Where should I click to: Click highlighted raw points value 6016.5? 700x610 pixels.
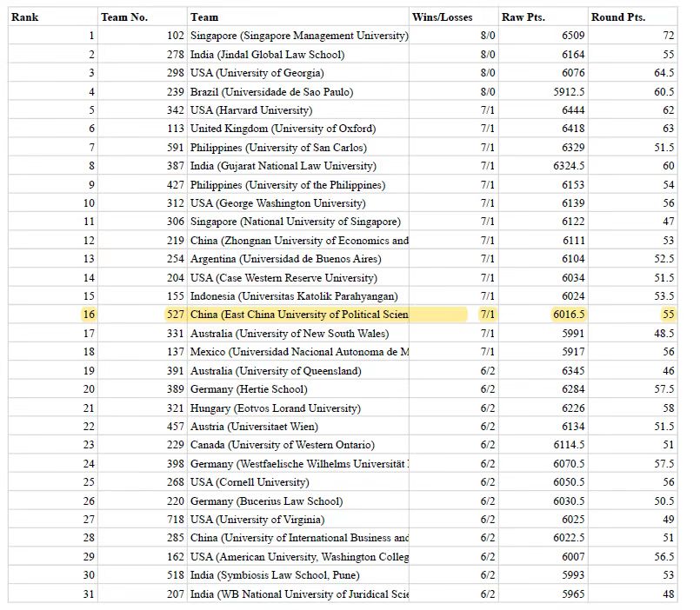click(x=569, y=315)
